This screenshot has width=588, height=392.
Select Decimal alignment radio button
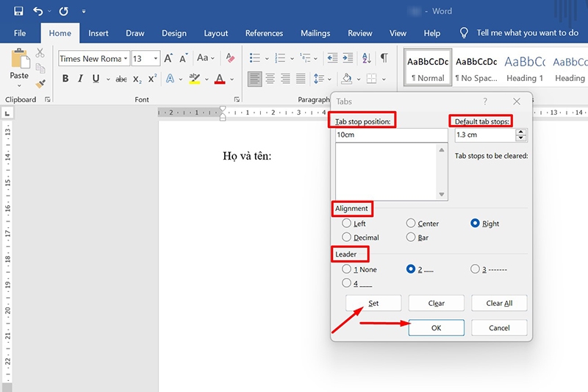click(x=346, y=237)
